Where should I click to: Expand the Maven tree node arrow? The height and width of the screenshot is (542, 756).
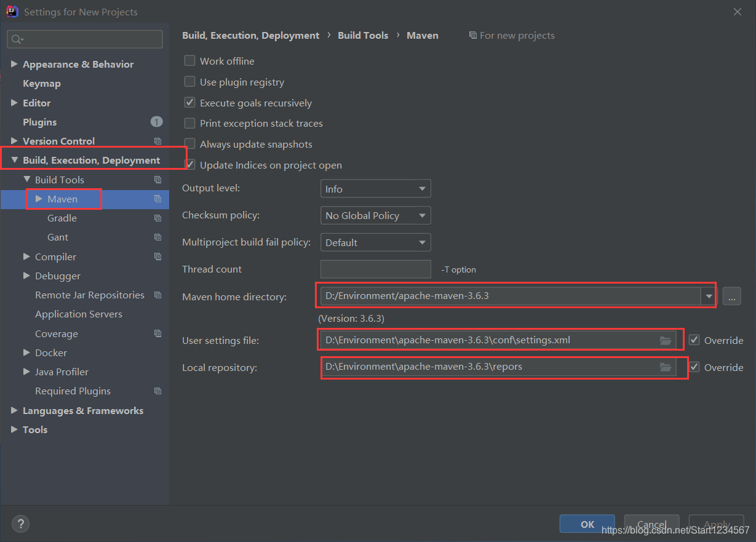coord(39,199)
